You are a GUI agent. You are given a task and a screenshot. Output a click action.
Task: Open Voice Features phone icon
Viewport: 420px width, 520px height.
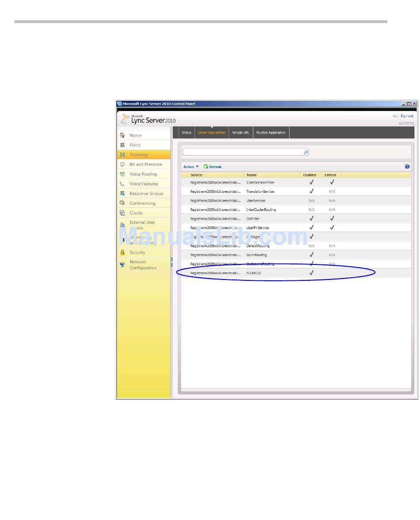point(122,184)
